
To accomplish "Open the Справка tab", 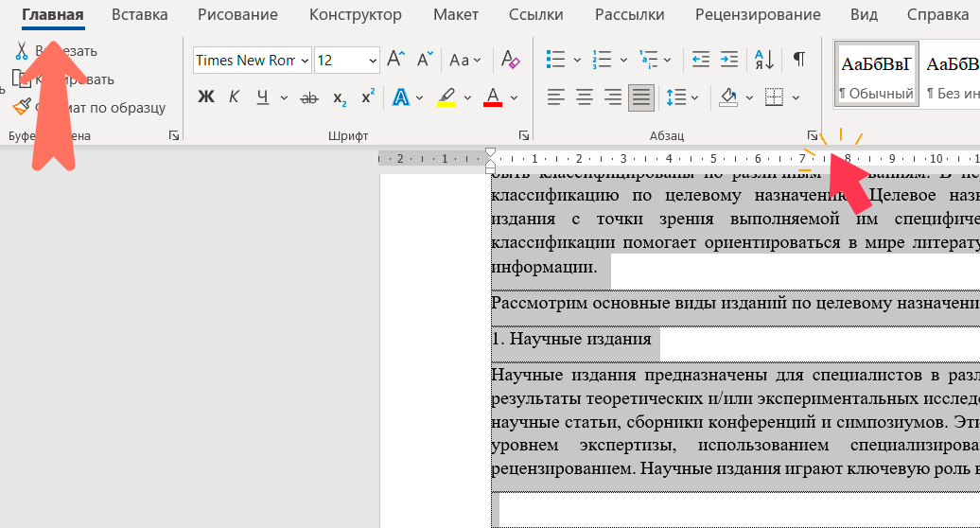I will 937,15.
